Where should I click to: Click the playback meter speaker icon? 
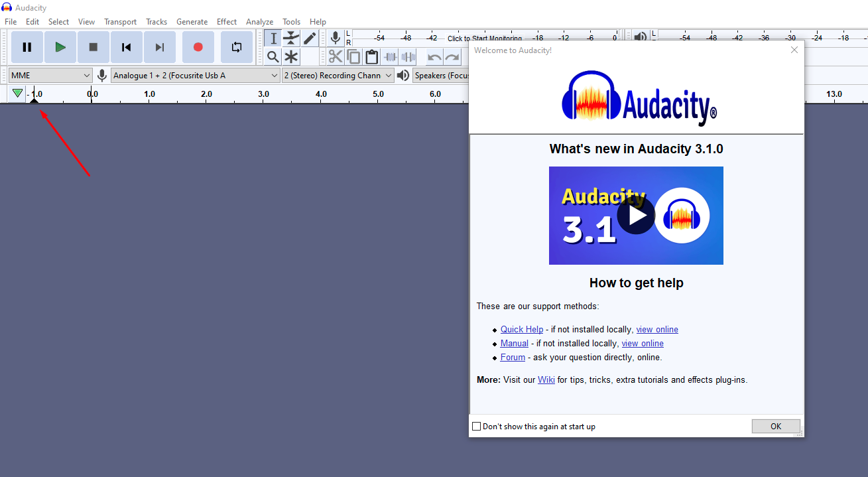640,37
